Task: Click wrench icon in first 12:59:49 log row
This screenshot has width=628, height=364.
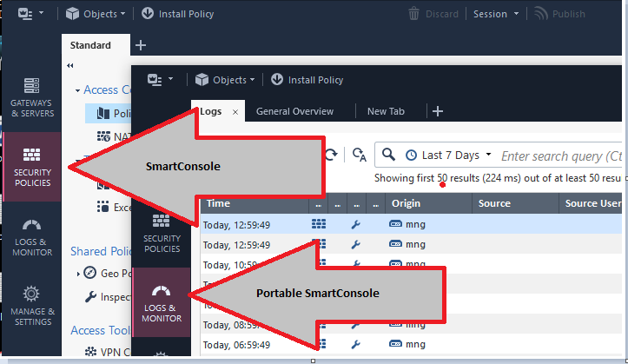Action: [x=355, y=225]
